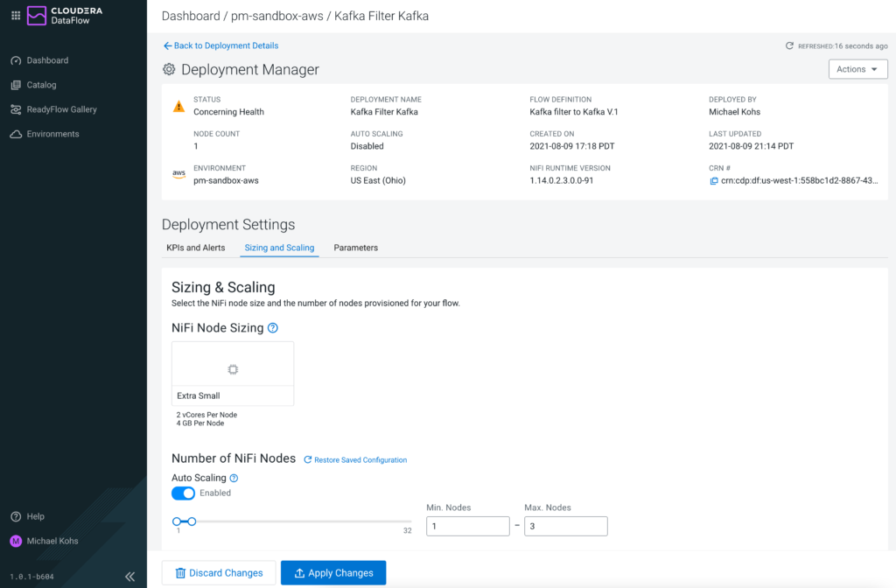Collapse the sidebar with the double chevron
Screen dimensions: 896x588
coord(129,577)
